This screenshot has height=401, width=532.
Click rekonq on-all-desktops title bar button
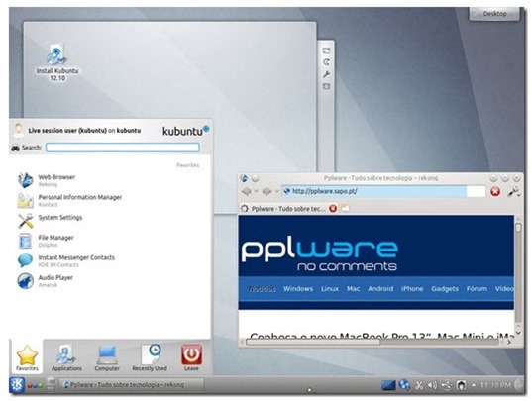point(256,178)
